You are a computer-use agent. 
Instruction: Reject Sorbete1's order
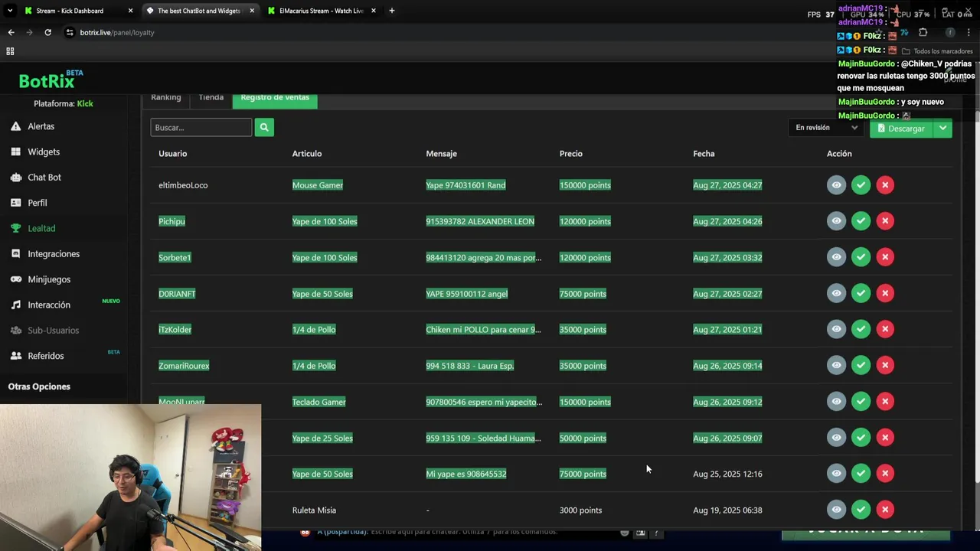coord(885,256)
